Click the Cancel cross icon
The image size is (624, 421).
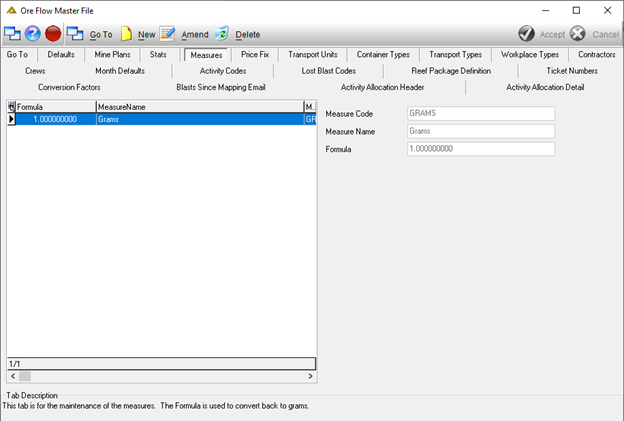click(577, 34)
